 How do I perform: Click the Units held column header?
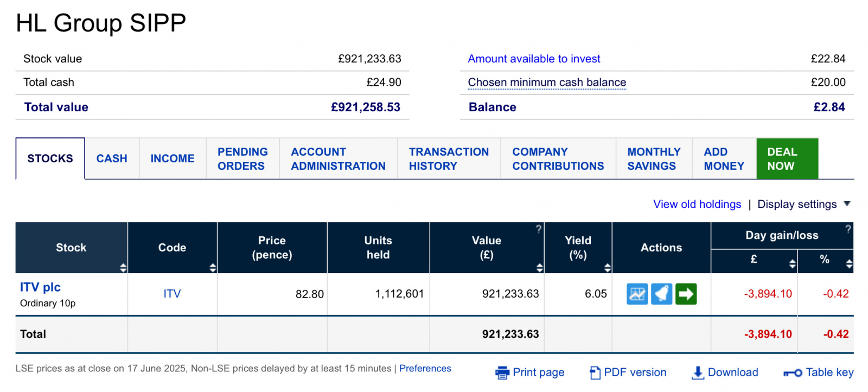[x=378, y=248]
